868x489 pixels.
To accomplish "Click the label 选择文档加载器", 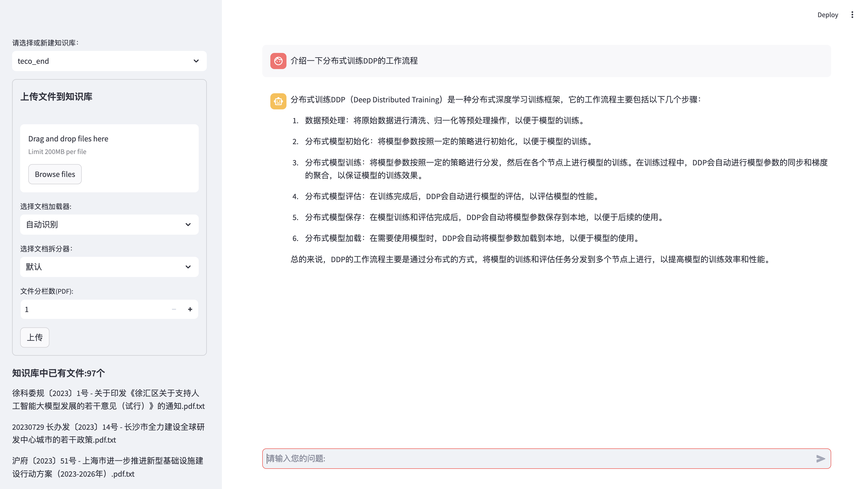I will [46, 206].
